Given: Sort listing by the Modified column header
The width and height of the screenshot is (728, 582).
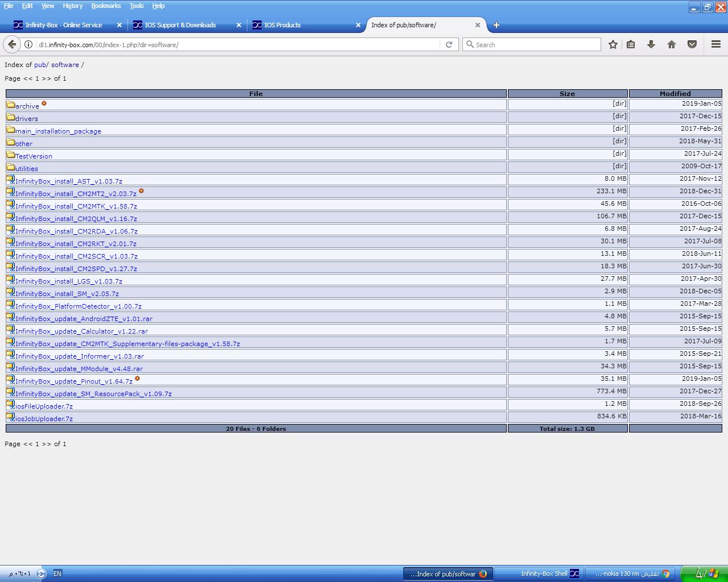Looking at the screenshot, I should click(675, 94).
